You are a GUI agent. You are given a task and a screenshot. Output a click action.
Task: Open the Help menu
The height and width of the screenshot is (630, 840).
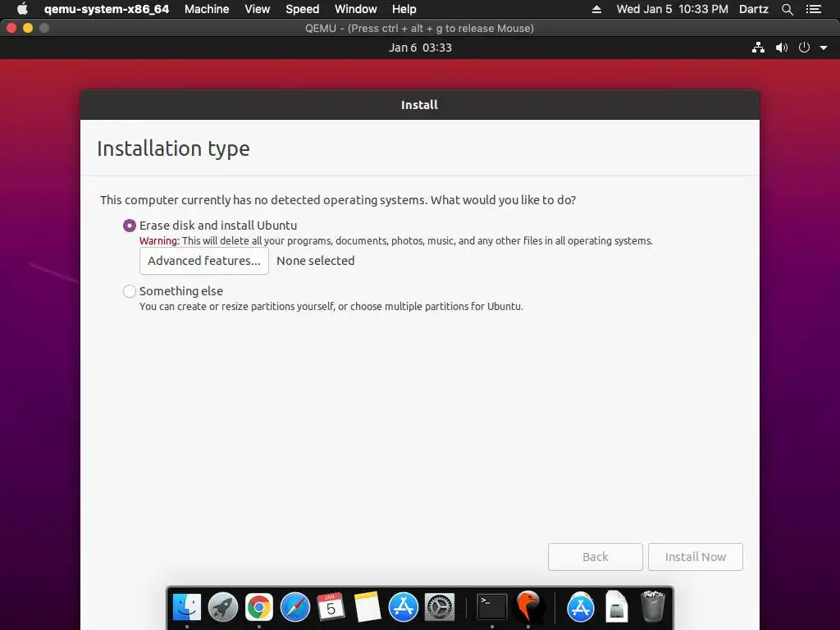404,9
